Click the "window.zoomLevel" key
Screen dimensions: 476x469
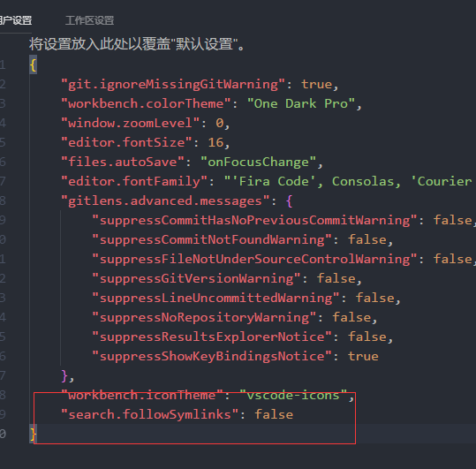pos(131,124)
